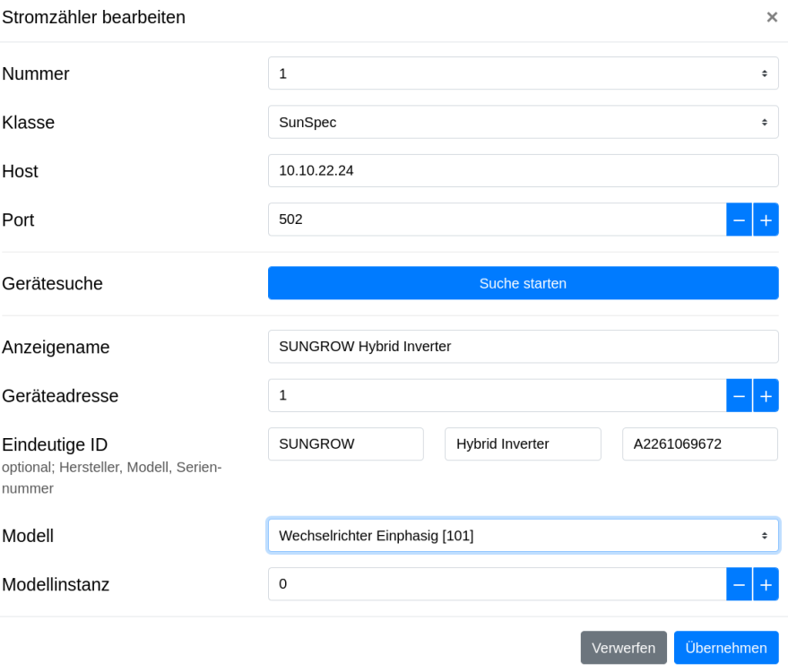Edit the Anzeigename text field

[x=523, y=347]
